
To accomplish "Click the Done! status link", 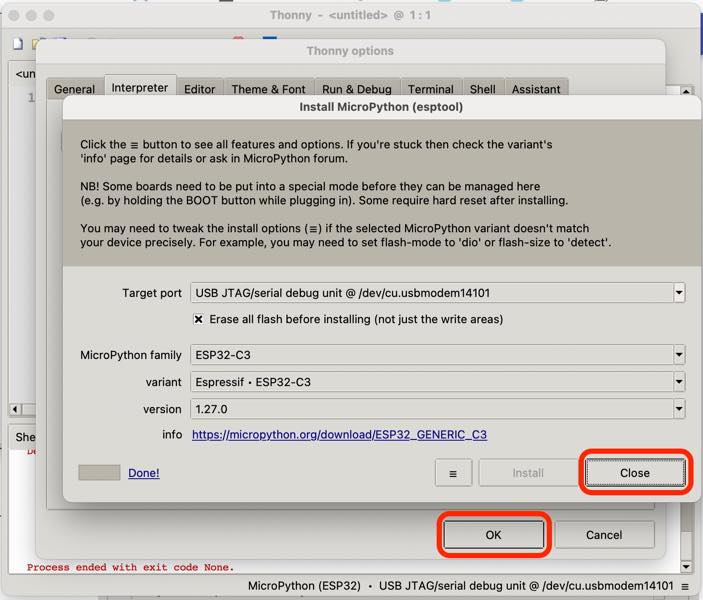I will [x=143, y=473].
